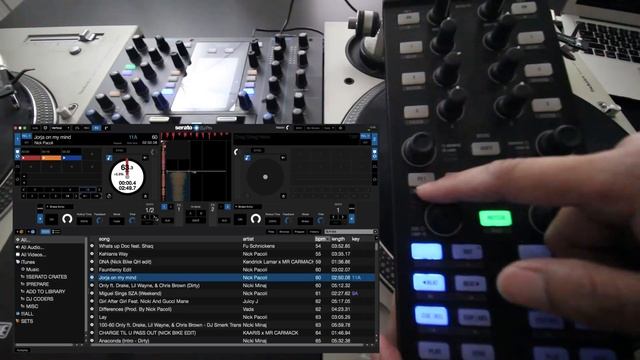Open the !SERATO CRATES crate

[x=46, y=277]
